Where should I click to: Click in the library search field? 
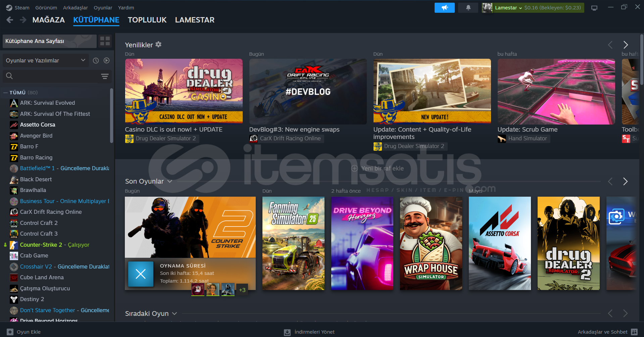[x=56, y=76]
